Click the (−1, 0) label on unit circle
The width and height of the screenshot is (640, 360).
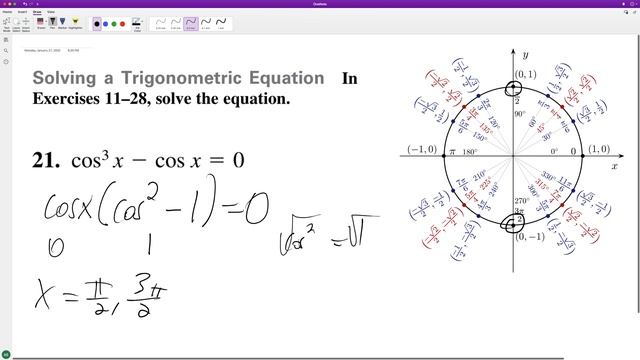pos(422,149)
